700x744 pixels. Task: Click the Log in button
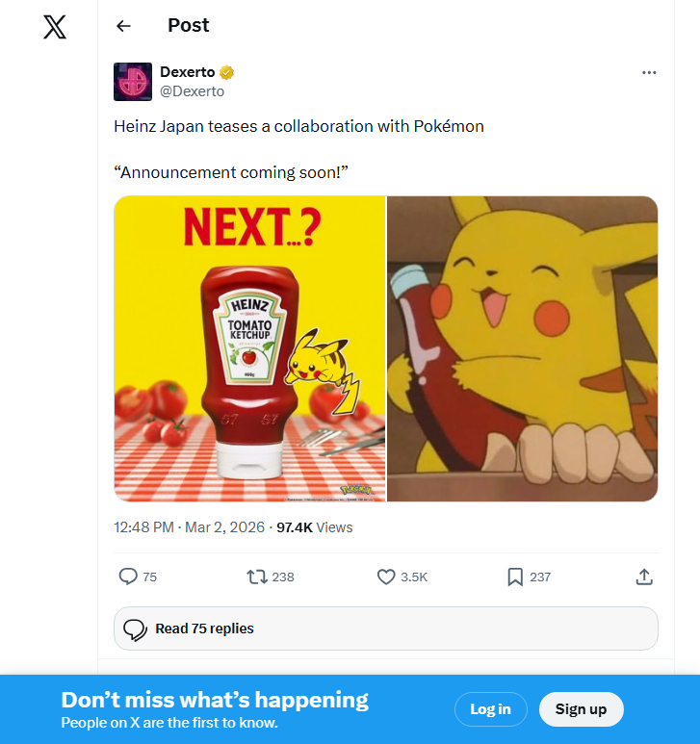tap(490, 709)
